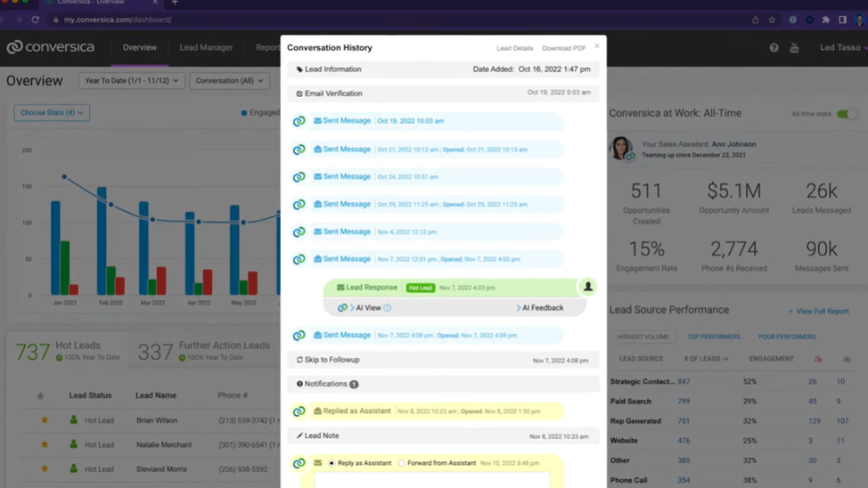Click the Conversica logo
The height and width of the screenshot is (488, 868).
(51, 47)
